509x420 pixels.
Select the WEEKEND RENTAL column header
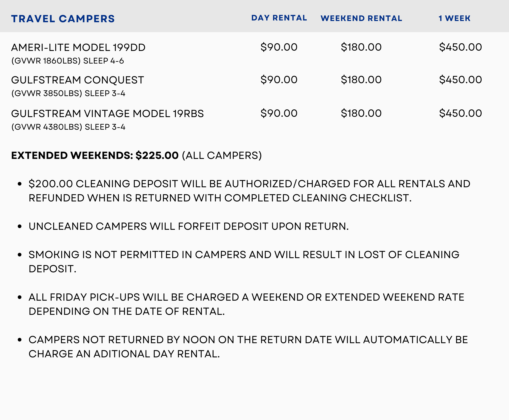tap(361, 18)
